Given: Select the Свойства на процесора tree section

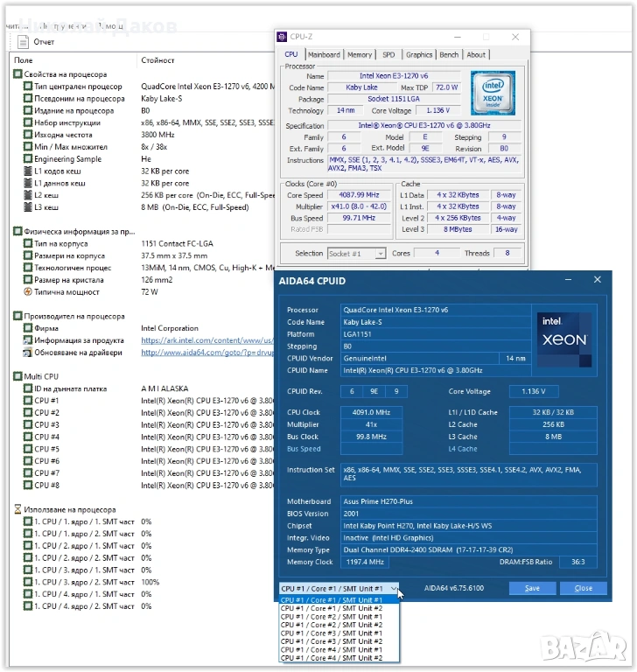Looking at the screenshot, I should pos(66,74).
